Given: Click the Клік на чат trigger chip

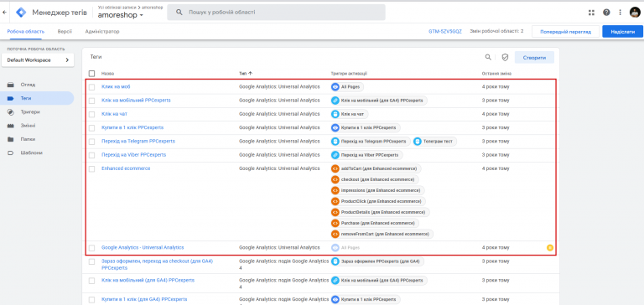Looking at the screenshot, I should tap(350, 114).
